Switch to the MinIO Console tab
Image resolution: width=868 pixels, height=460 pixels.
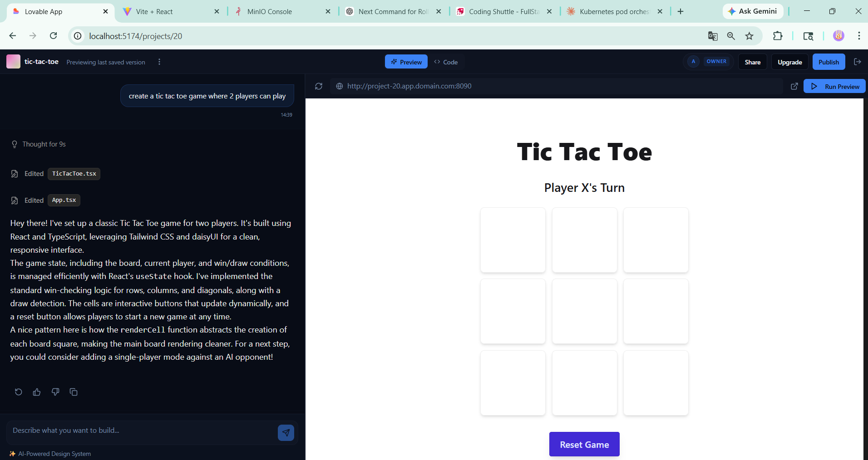click(281, 11)
